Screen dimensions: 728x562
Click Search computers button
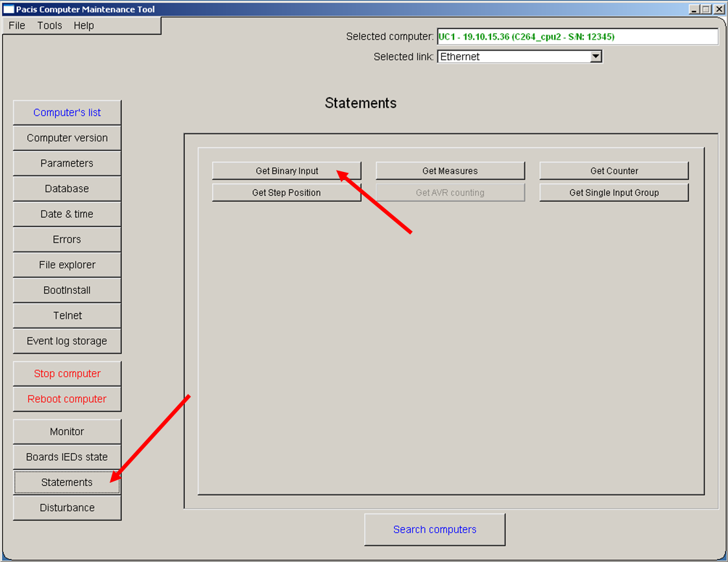click(435, 530)
